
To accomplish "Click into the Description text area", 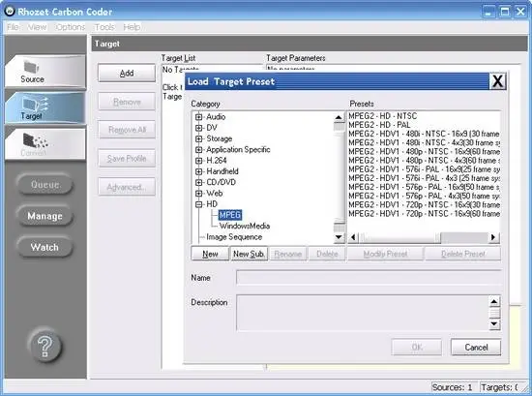I will tap(363, 313).
